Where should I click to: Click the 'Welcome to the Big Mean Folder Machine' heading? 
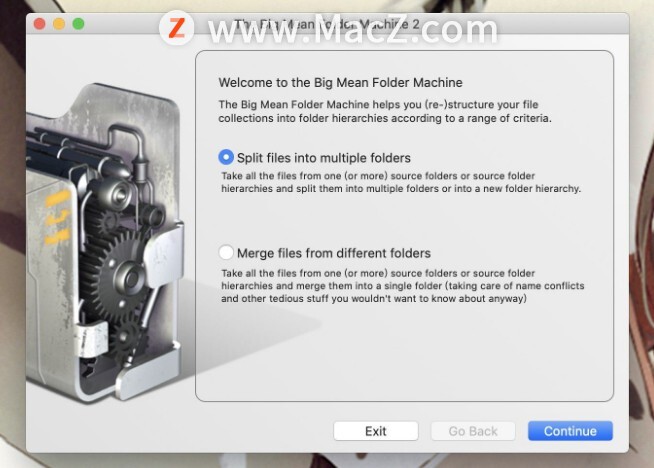340,83
